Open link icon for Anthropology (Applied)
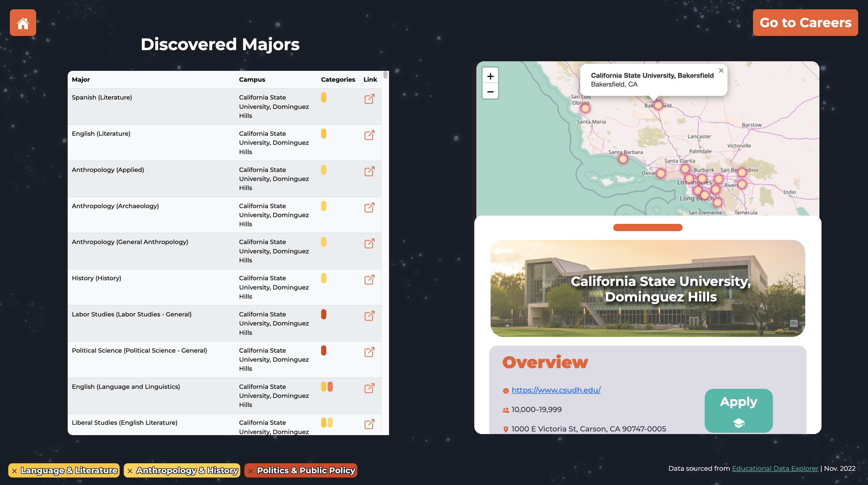This screenshot has height=485, width=868. click(369, 171)
